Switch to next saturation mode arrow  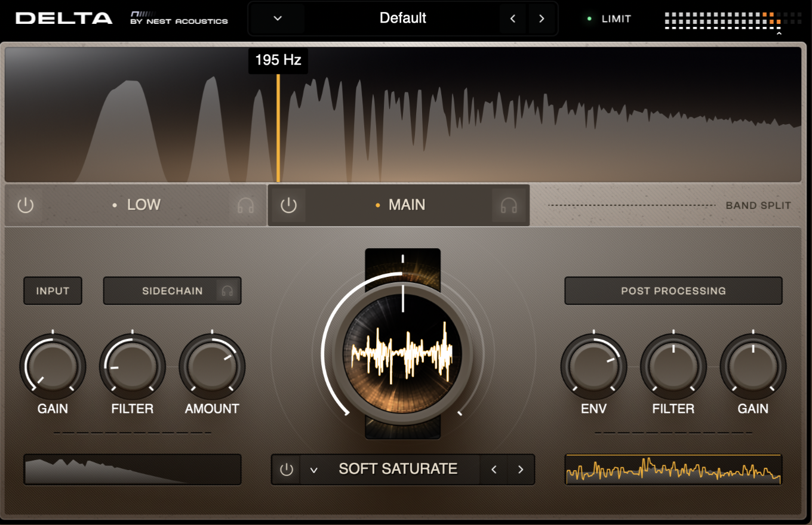click(521, 470)
